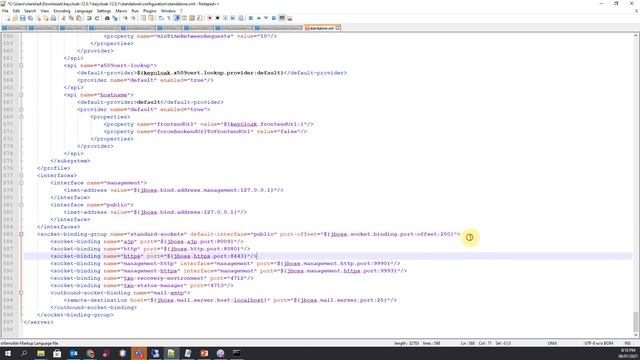The width and height of the screenshot is (640, 360).
Task: Open the Language menu
Action: coord(83,11)
